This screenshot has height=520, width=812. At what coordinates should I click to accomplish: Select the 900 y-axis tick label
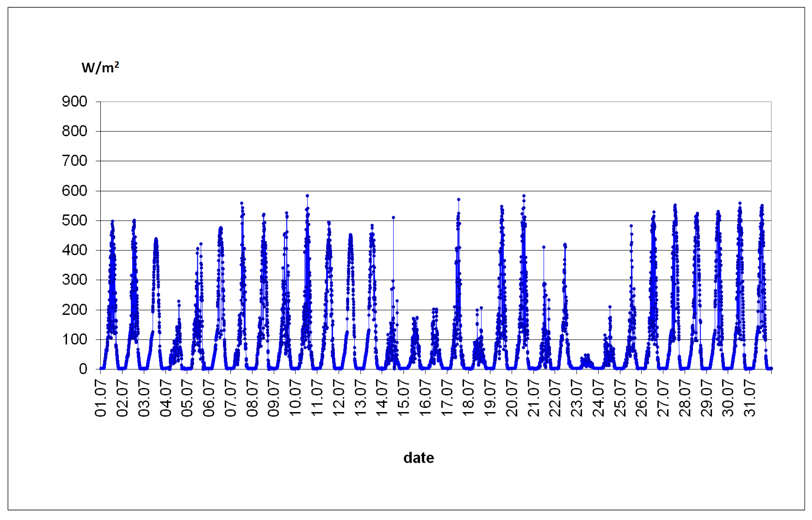coord(74,101)
